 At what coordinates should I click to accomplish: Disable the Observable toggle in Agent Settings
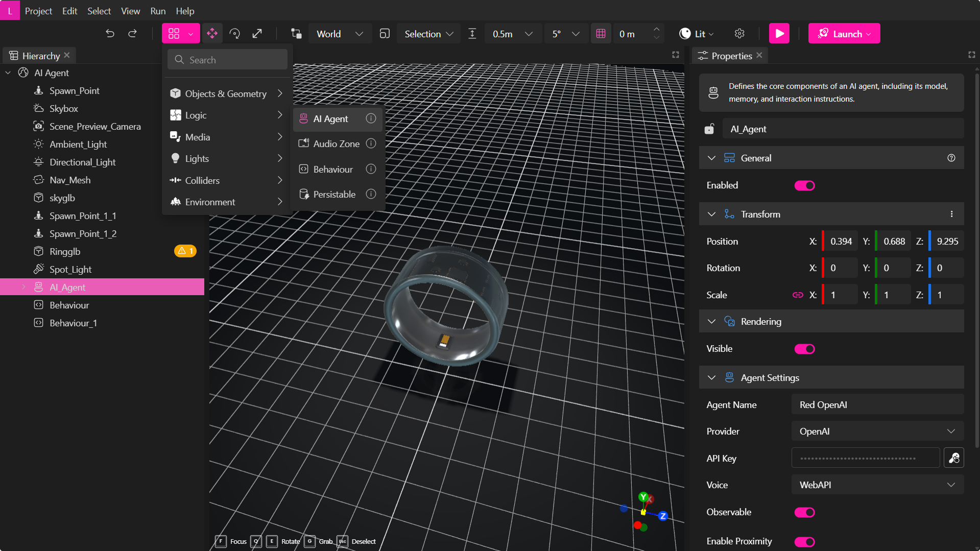tap(804, 512)
